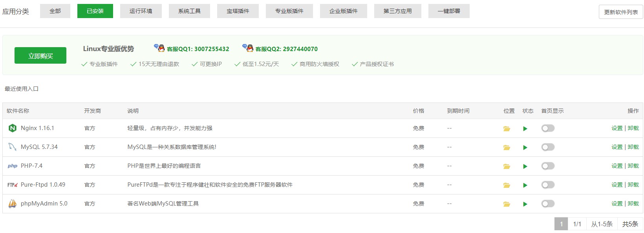Click 卸载 for Nginx 1.16.1

click(633, 128)
